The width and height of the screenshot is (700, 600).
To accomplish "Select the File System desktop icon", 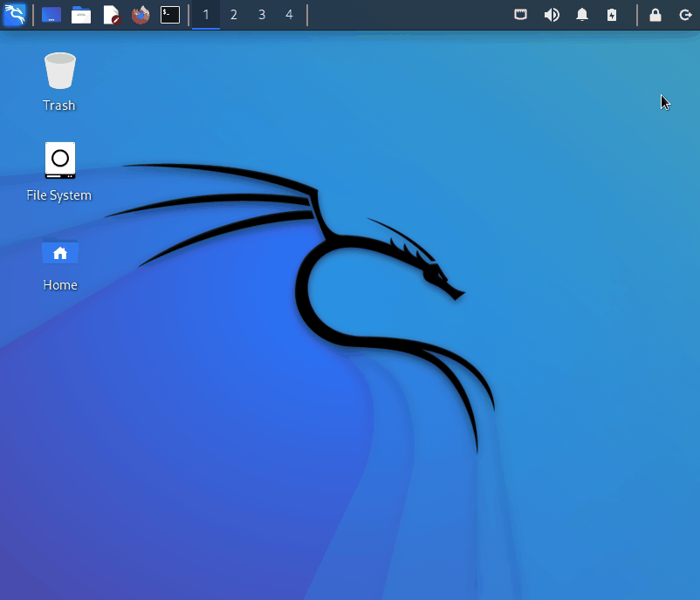I will coord(60,160).
